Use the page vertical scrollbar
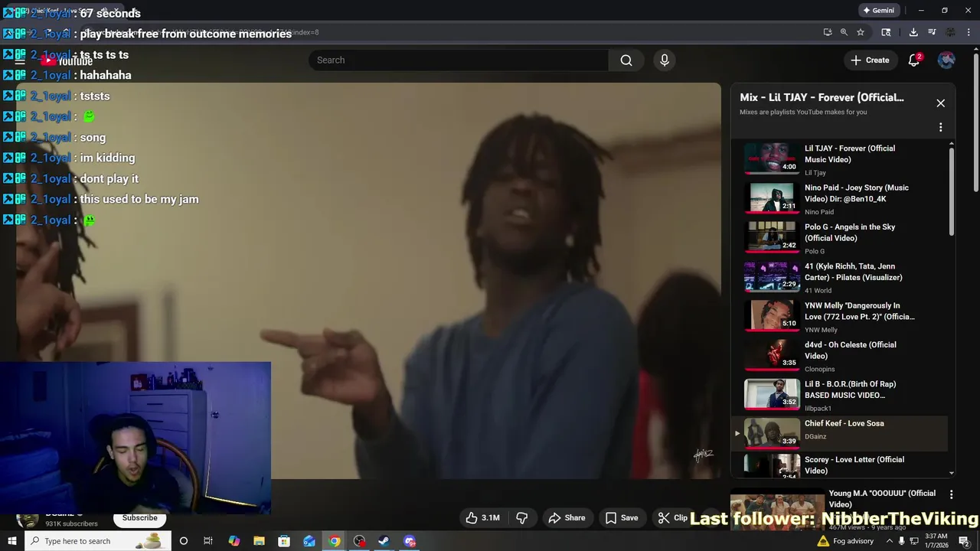This screenshot has height=551, width=980. pyautogui.click(x=975, y=122)
